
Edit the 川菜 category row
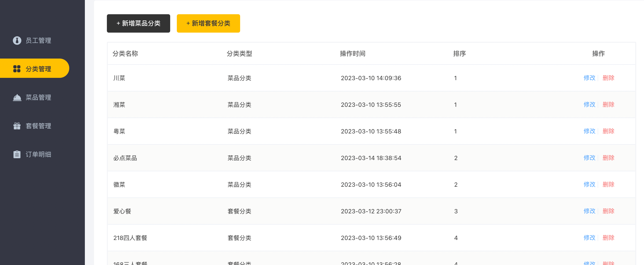[x=589, y=78]
